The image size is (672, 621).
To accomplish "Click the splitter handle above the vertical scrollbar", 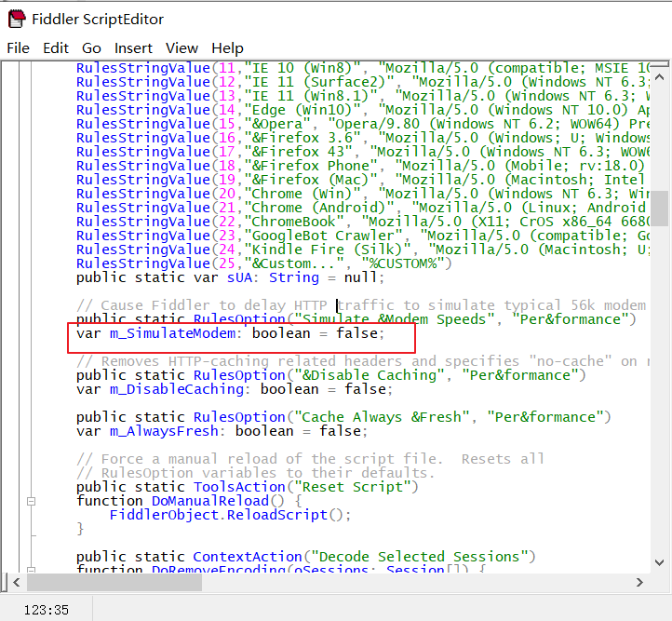I will click(660, 64).
